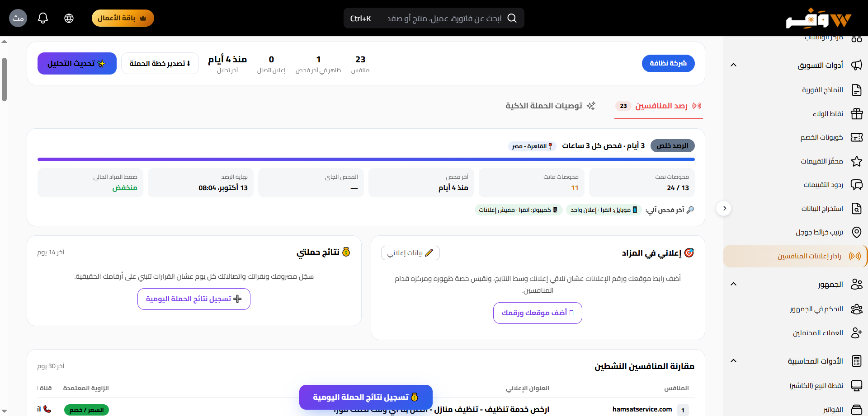Open the user avatar menu
The image size is (868, 416).
pos(18,18)
